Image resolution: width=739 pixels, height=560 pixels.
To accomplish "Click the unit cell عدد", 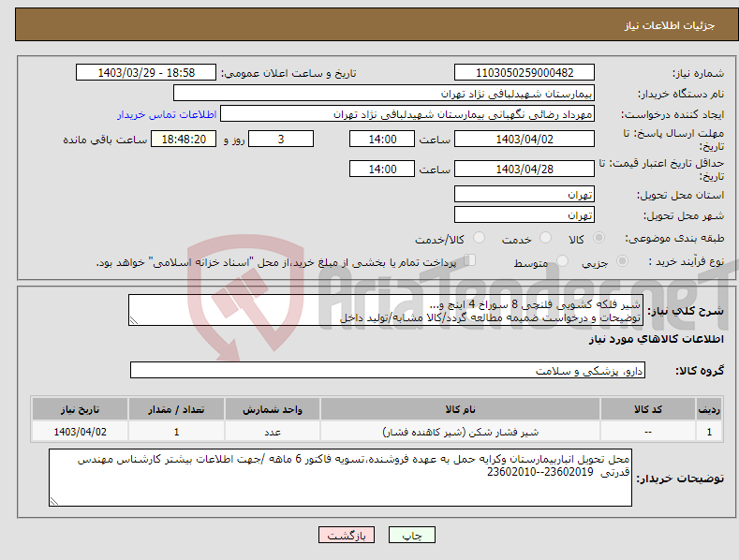I will click(273, 432).
